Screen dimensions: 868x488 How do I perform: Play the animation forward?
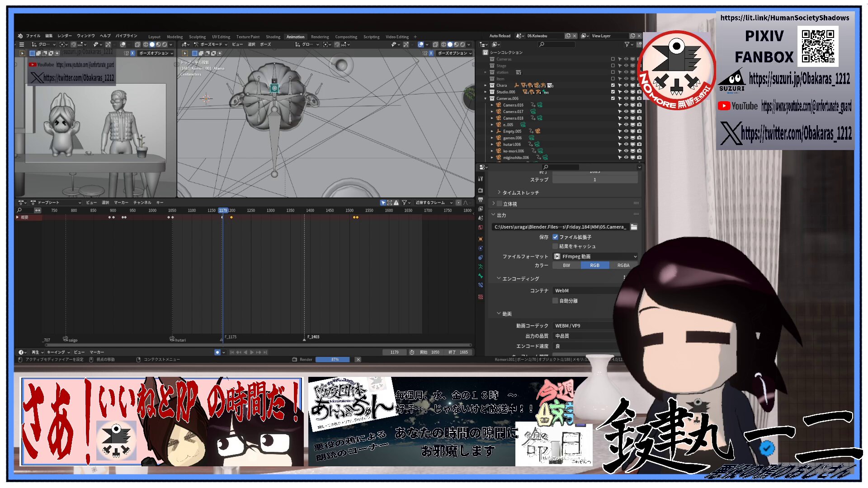coord(252,352)
